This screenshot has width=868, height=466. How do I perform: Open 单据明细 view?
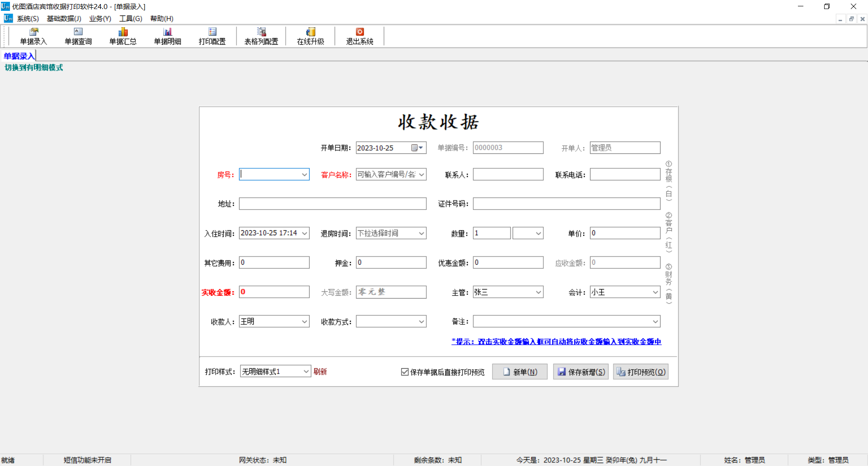click(167, 36)
